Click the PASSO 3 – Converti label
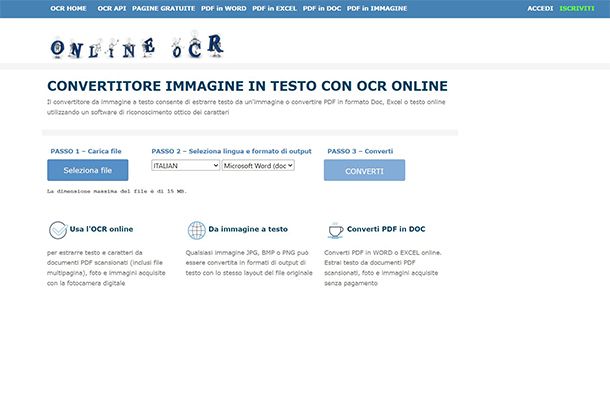 (360, 151)
